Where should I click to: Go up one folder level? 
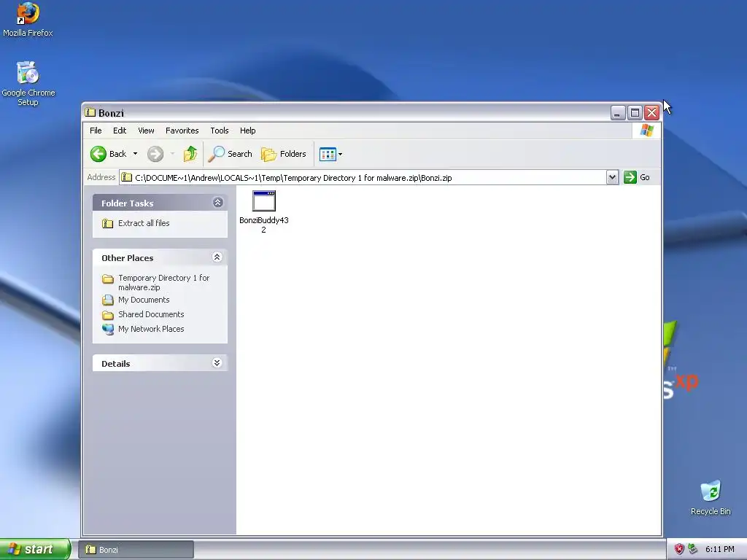pyautogui.click(x=190, y=154)
